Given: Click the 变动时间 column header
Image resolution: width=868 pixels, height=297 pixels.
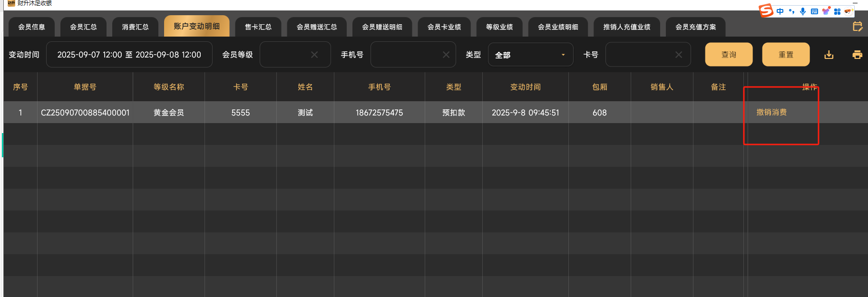Looking at the screenshot, I should (x=526, y=87).
